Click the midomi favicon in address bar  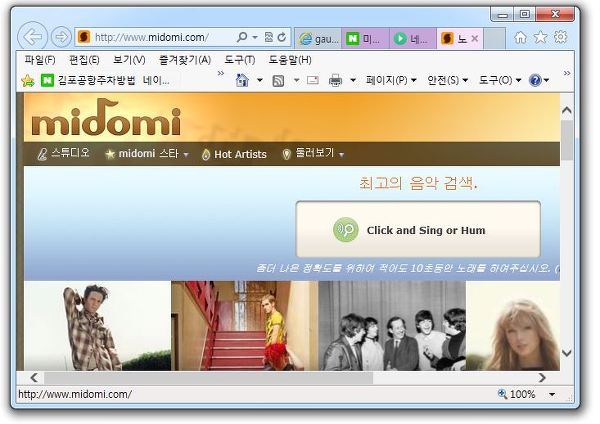[84, 37]
